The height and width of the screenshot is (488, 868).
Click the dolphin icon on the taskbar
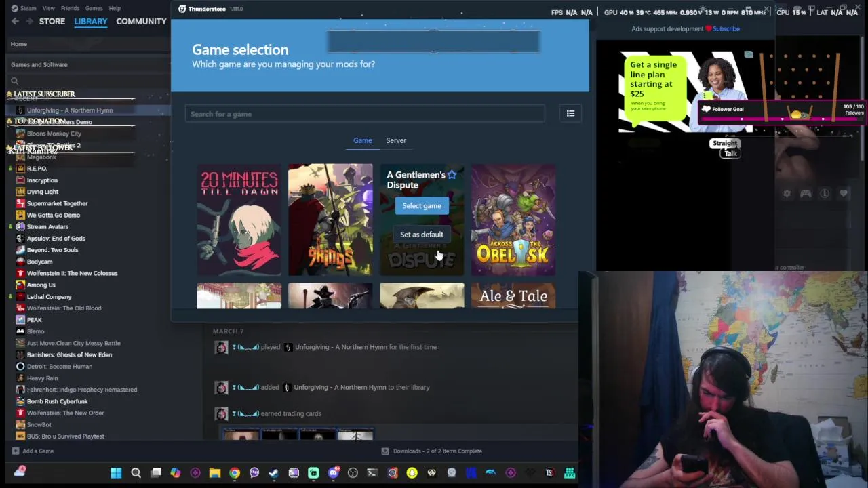click(x=490, y=472)
